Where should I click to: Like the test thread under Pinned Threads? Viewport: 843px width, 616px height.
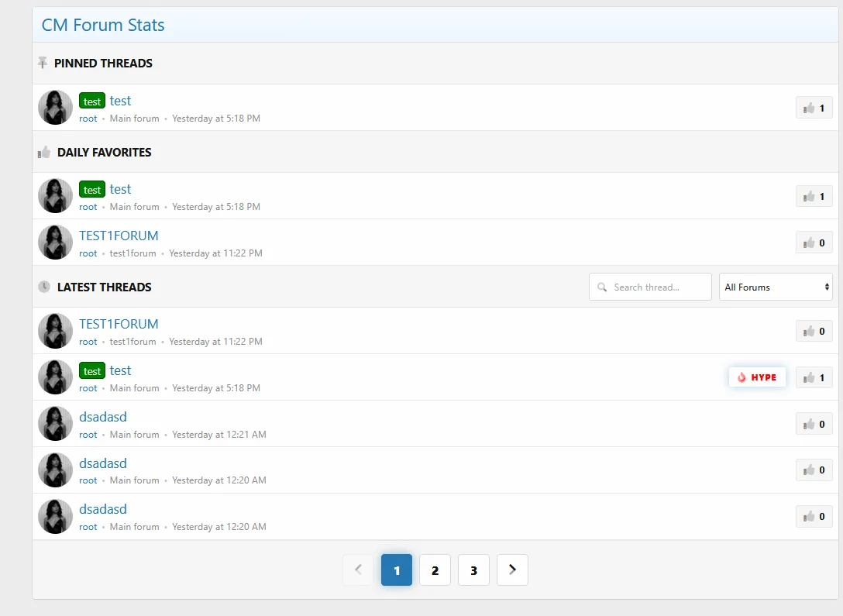pos(814,108)
